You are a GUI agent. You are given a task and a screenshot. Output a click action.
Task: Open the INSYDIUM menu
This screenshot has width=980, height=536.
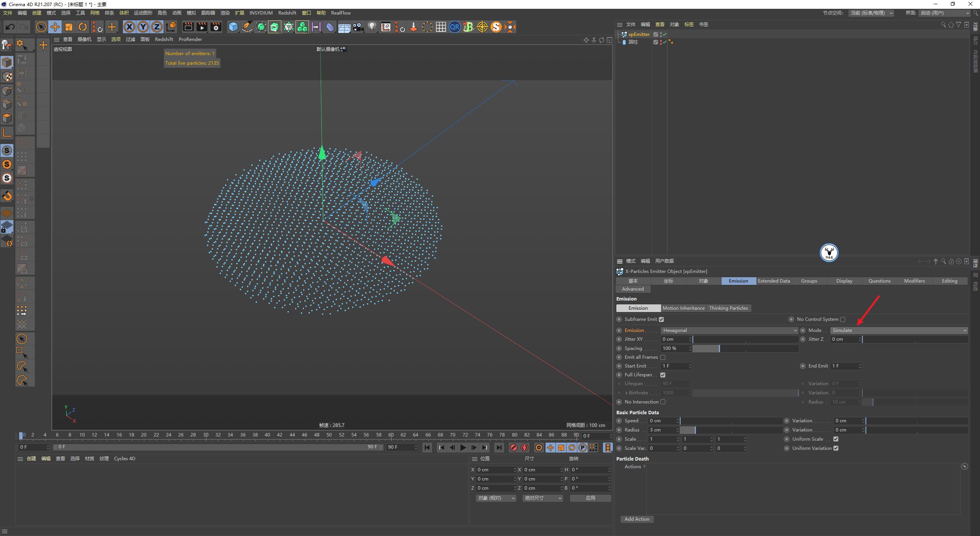pos(261,13)
